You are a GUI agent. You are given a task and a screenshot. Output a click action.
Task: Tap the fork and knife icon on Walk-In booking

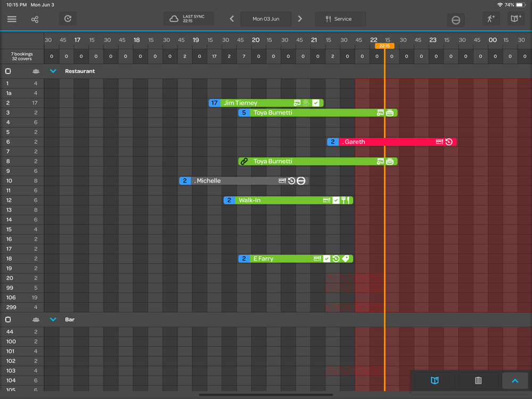tap(346, 200)
